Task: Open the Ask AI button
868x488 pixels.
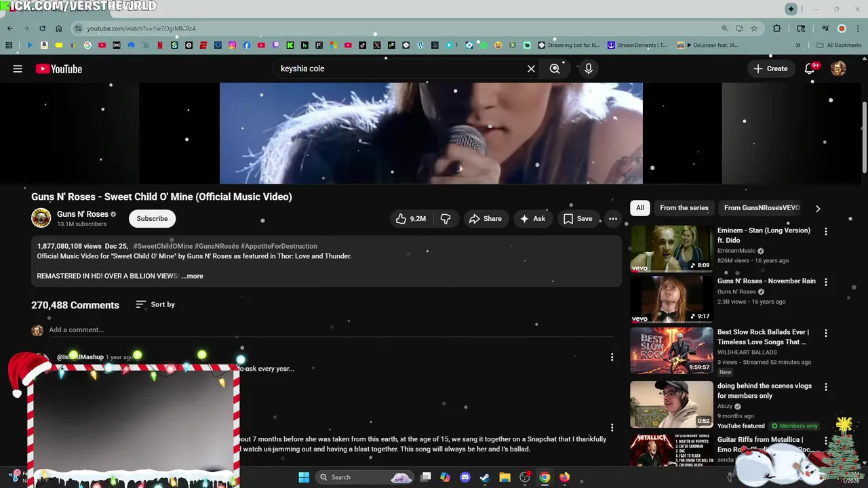Action: point(532,218)
